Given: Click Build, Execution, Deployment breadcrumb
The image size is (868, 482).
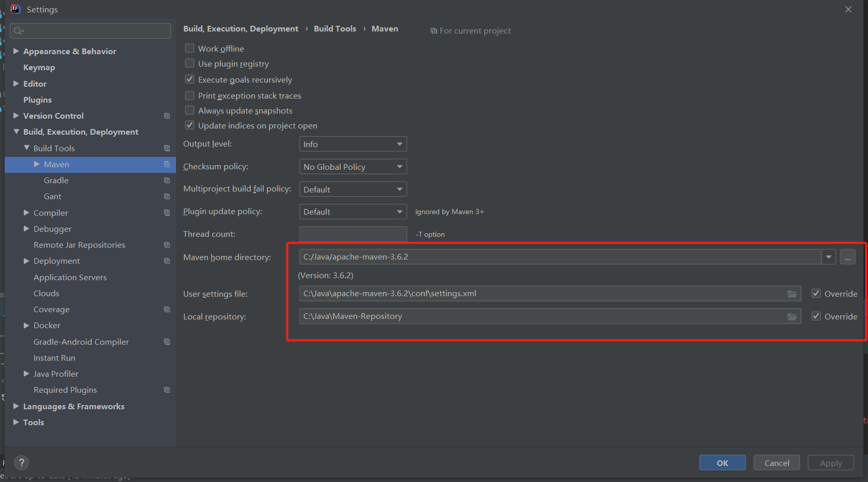Looking at the screenshot, I should point(241,29).
